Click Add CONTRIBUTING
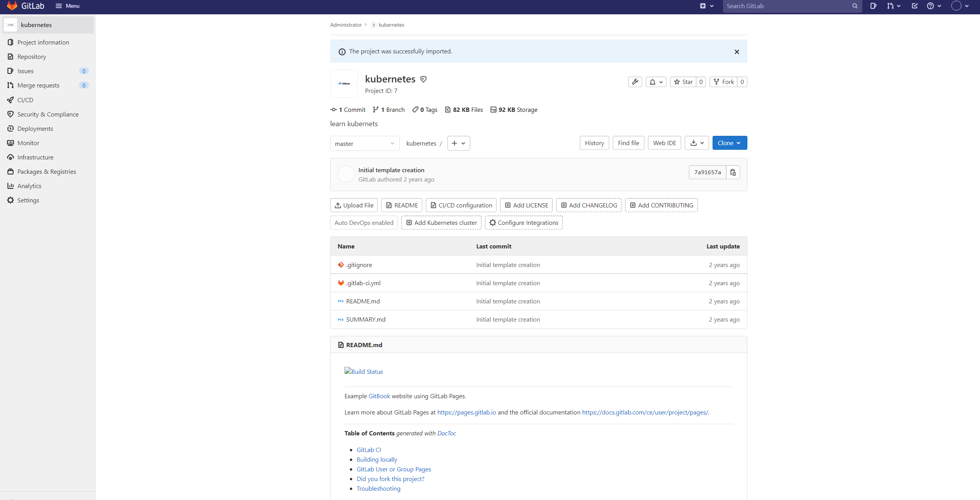This screenshot has width=980, height=500. point(661,205)
